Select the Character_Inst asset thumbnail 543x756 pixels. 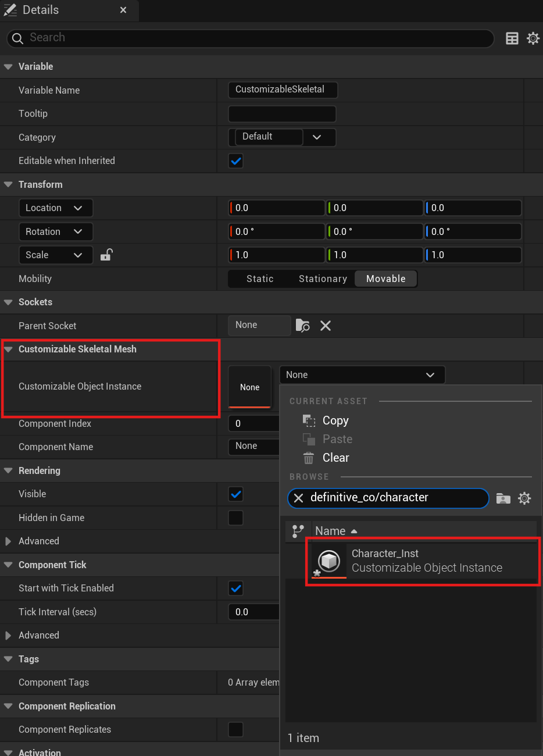point(329,561)
